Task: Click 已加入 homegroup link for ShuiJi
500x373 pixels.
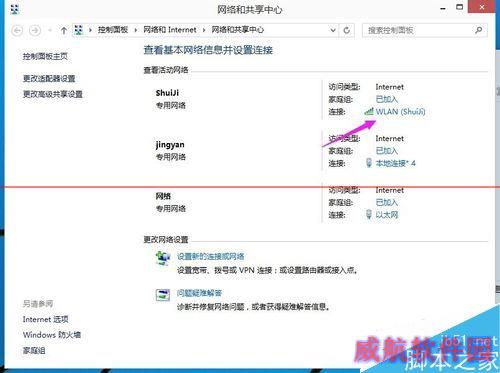Action: pyautogui.click(x=387, y=99)
